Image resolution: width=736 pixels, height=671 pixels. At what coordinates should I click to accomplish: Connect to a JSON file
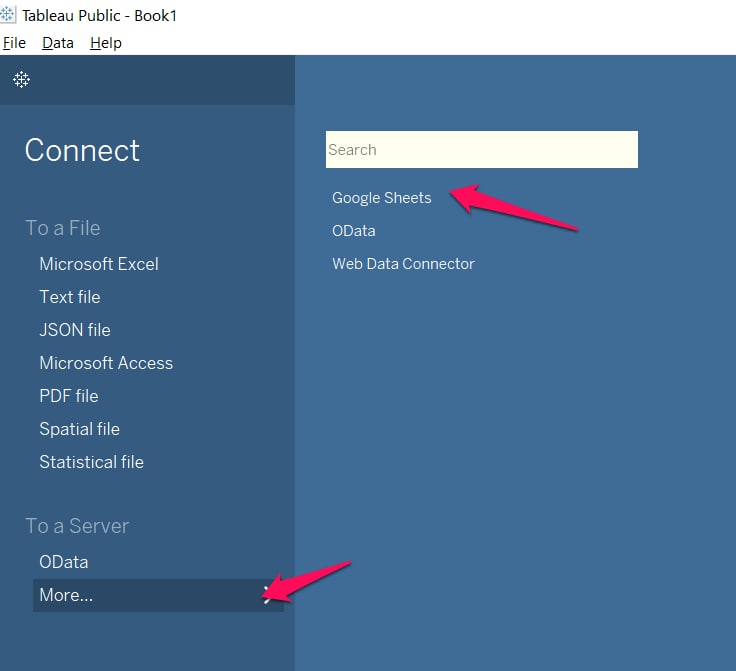pos(75,330)
